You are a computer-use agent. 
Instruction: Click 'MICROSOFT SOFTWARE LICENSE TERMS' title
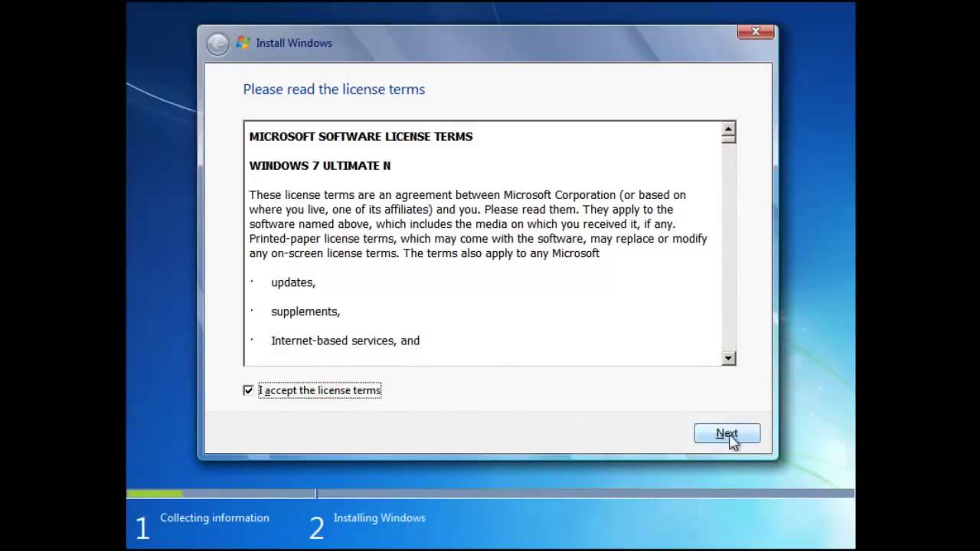[x=361, y=136]
